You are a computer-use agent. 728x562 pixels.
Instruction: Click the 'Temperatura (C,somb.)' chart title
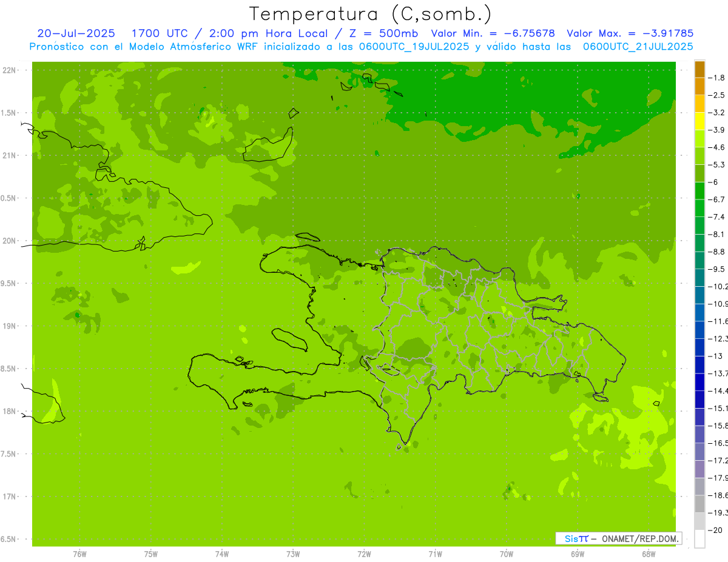(x=370, y=13)
